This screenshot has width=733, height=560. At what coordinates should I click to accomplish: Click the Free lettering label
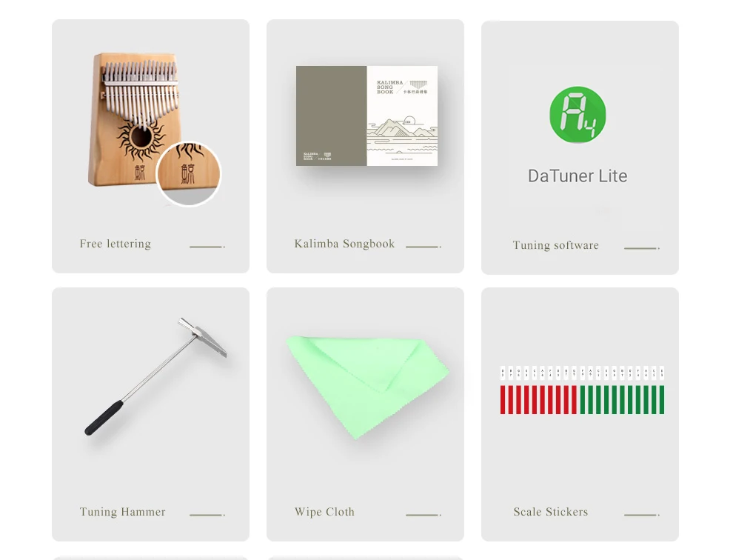[x=115, y=244]
